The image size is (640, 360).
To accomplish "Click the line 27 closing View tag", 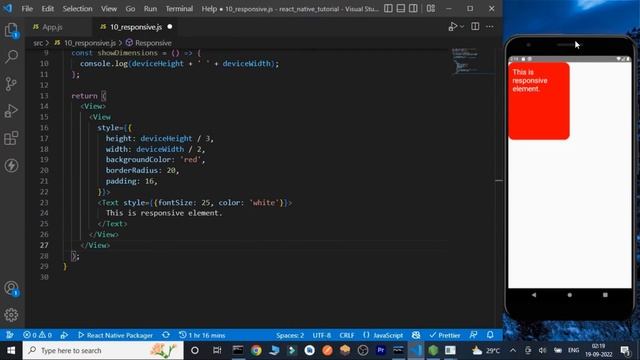I will [x=95, y=245].
